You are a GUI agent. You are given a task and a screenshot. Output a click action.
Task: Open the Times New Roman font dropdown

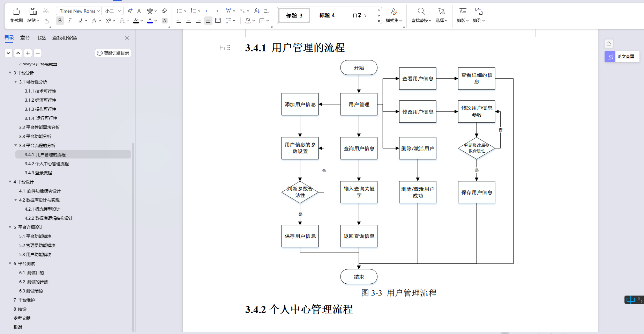[78, 10]
